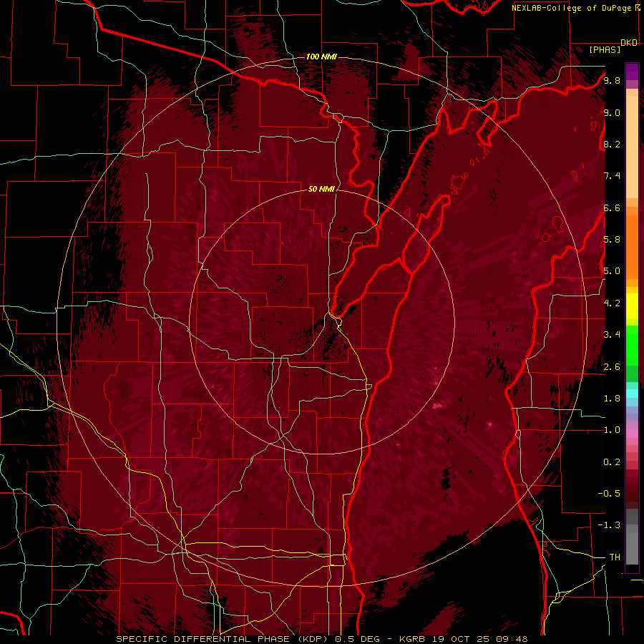This screenshot has height=644, width=644.
Task: Click the 0.2 scale value
Action: [x=612, y=462]
